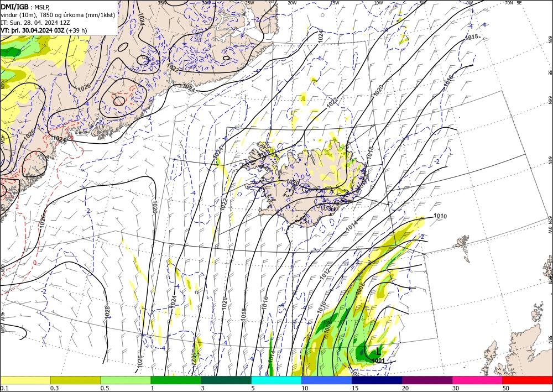Click the '0.1' value under the legend bar
Viewport: 553px width, 392px height.
click(3, 388)
